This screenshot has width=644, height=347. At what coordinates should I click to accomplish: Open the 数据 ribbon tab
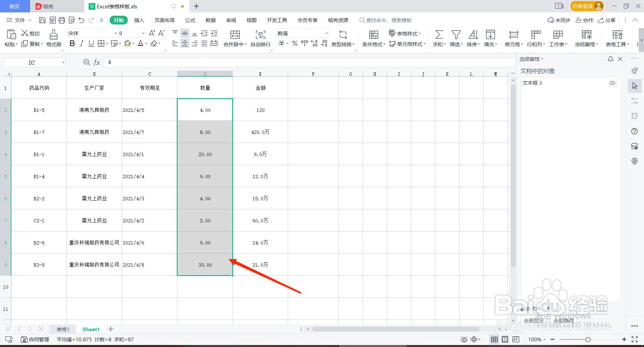(x=211, y=20)
